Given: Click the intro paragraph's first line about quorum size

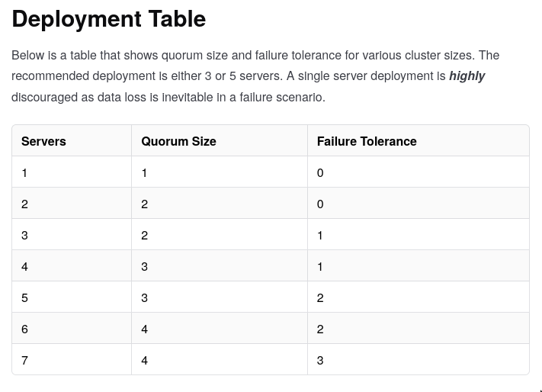Looking at the screenshot, I should coord(255,55).
